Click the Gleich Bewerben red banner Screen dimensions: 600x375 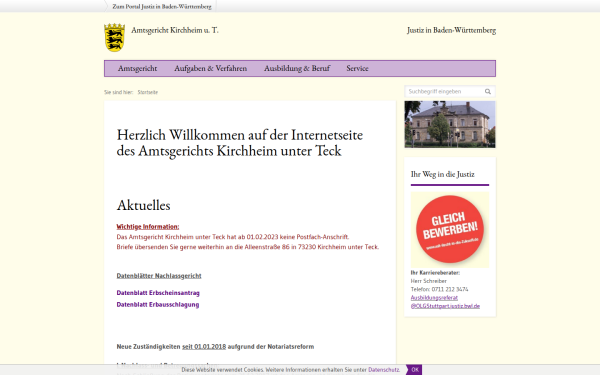click(450, 230)
